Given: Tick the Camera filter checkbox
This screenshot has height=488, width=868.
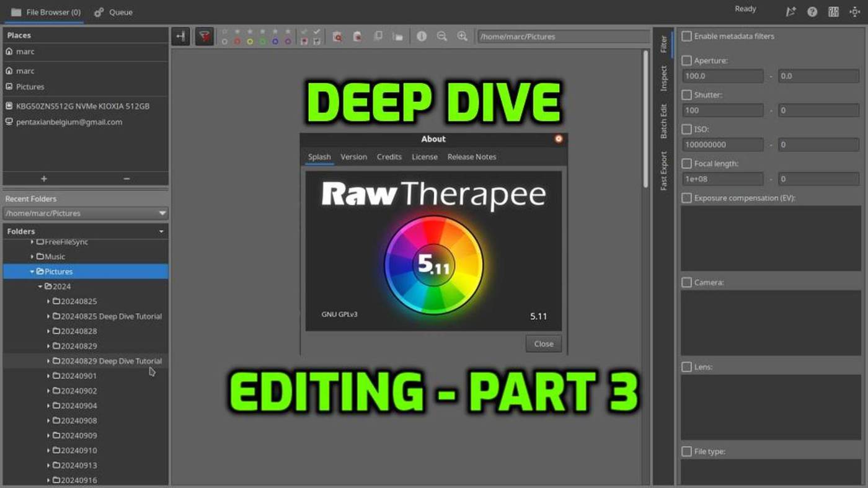Looking at the screenshot, I should pyautogui.click(x=686, y=282).
